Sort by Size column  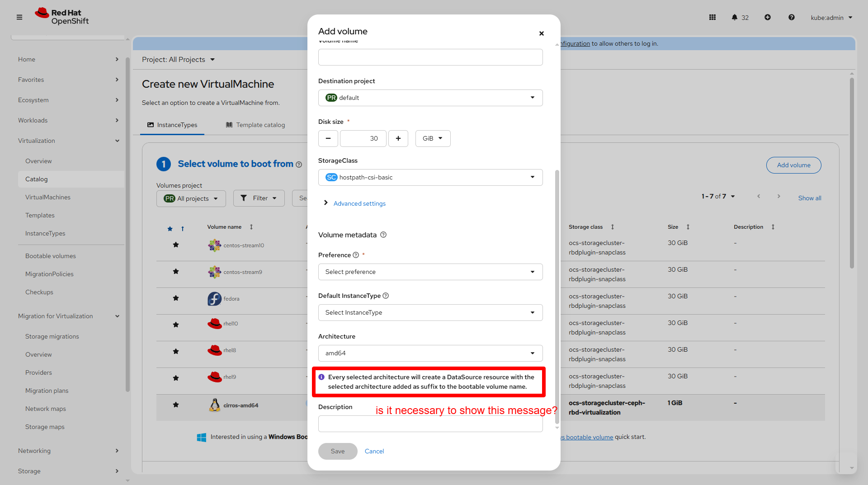[x=679, y=227]
